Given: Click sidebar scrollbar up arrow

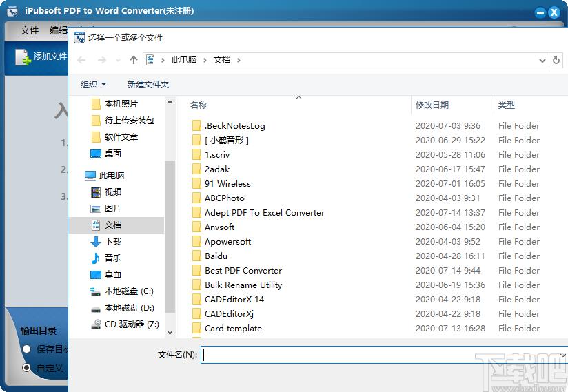Looking at the screenshot, I should tap(170, 103).
